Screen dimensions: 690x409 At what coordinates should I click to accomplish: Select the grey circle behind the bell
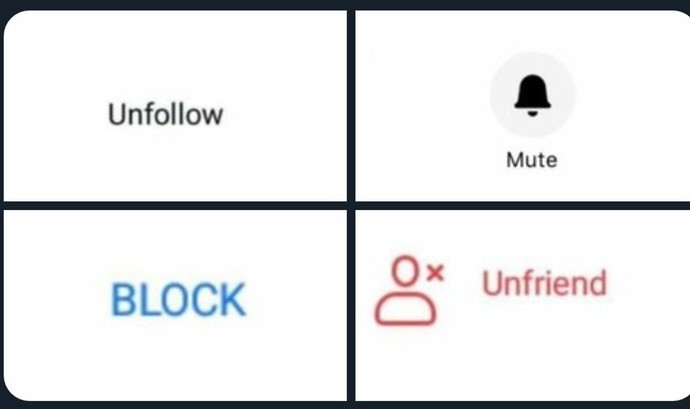click(532, 95)
